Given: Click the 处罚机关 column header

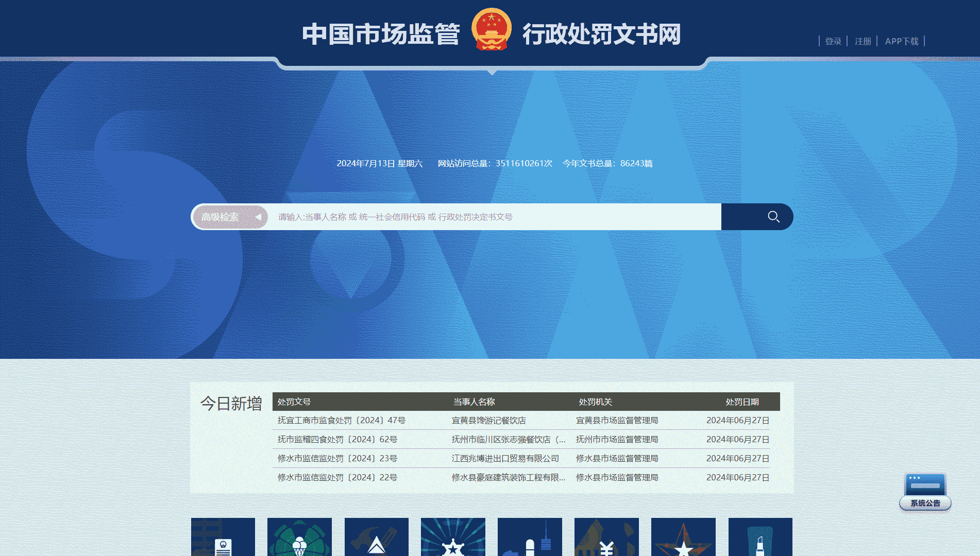Looking at the screenshot, I should [596, 402].
